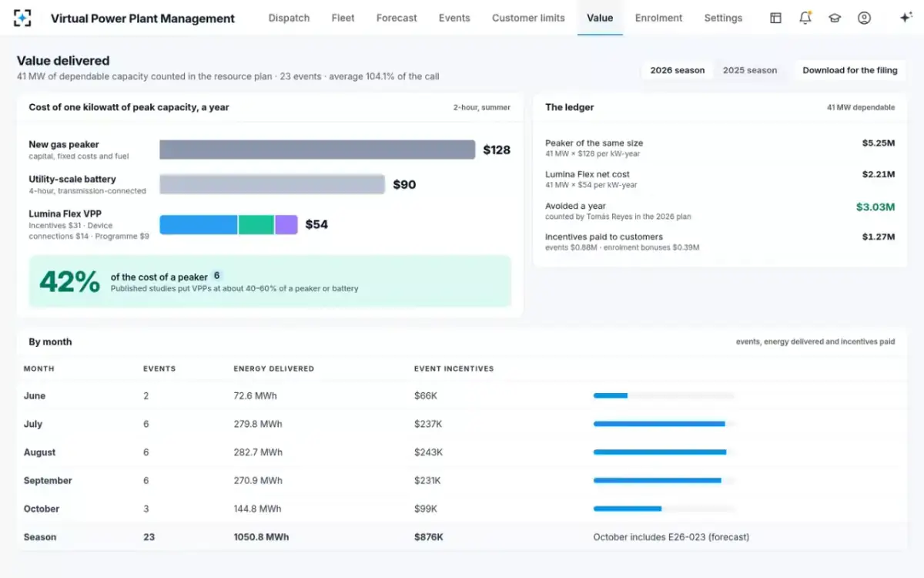This screenshot has height=578, width=924.
Task: Click the 279.8 MWh cell
Action: click(258, 424)
